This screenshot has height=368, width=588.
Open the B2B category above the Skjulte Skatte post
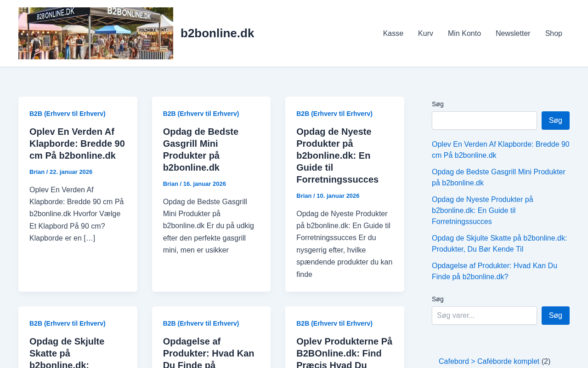(x=68, y=323)
